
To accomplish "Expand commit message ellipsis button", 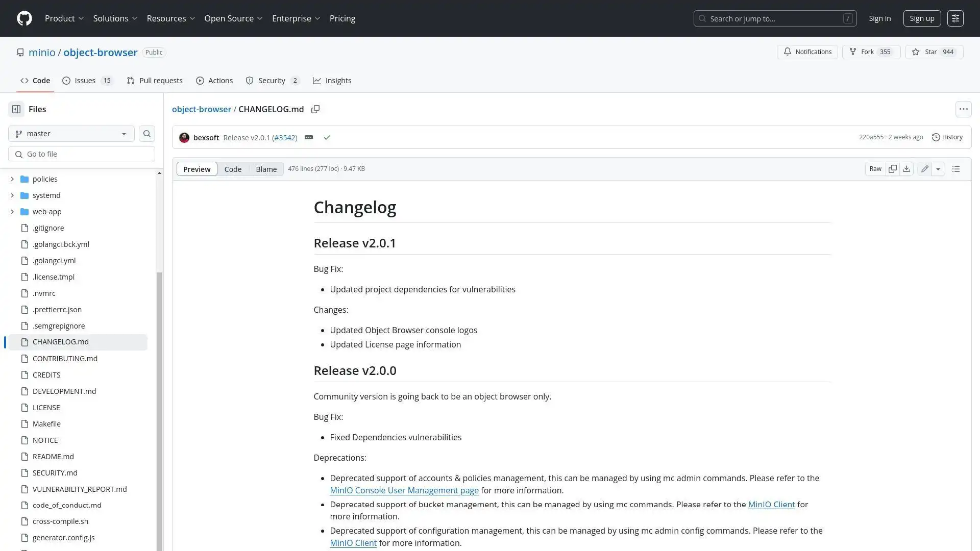I will [309, 138].
